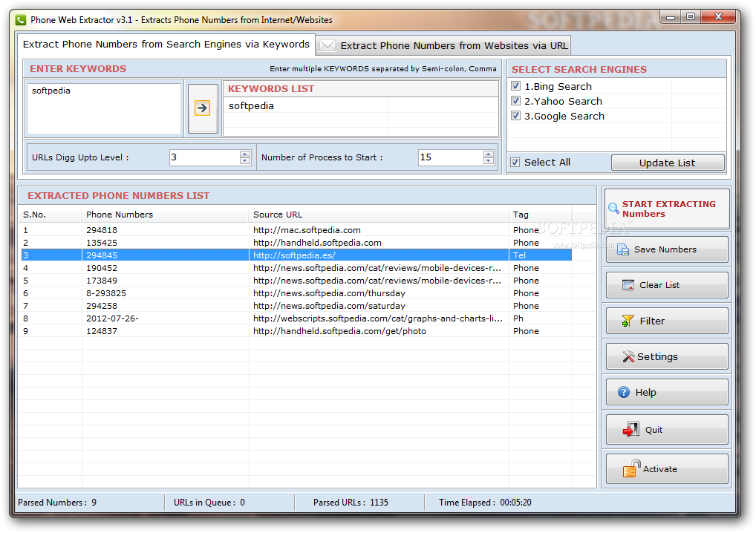Switch to Extract from Search Engines via Keywords tab

click(166, 45)
